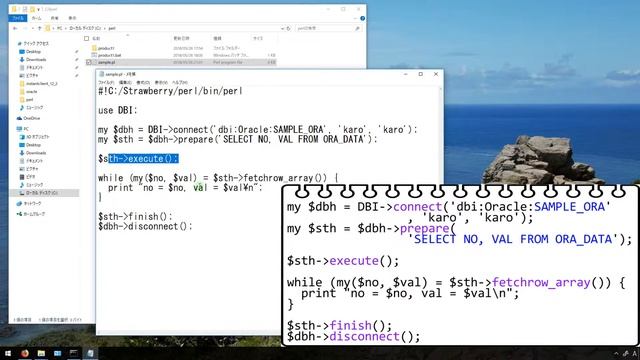Screen dimensions: 640x360
Task: Switch to Notepad on the taskbar
Action: (x=90, y=353)
